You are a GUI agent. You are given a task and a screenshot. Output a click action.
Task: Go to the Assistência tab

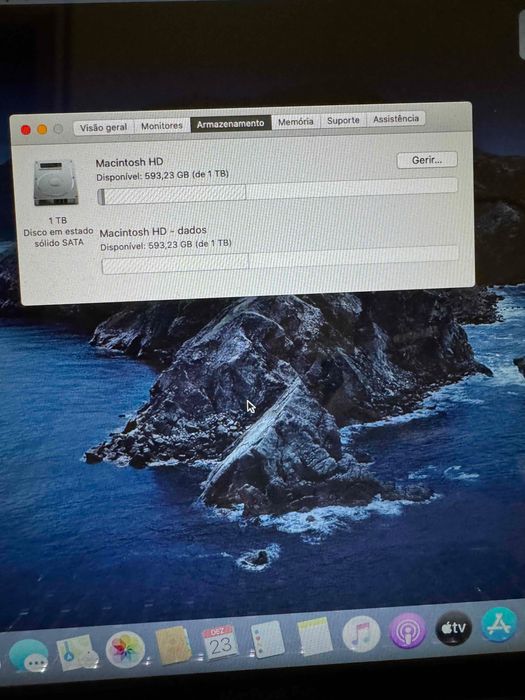[396, 118]
